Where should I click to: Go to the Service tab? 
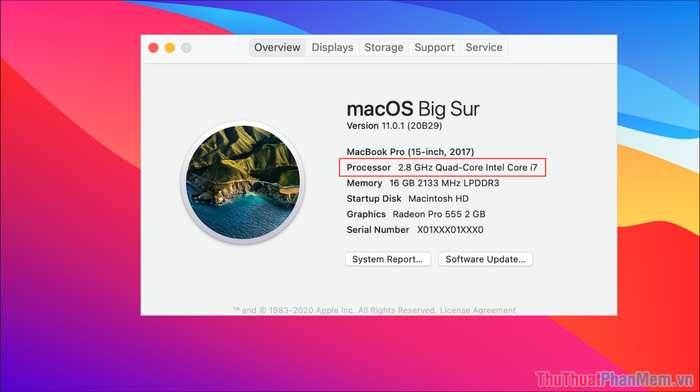point(484,47)
